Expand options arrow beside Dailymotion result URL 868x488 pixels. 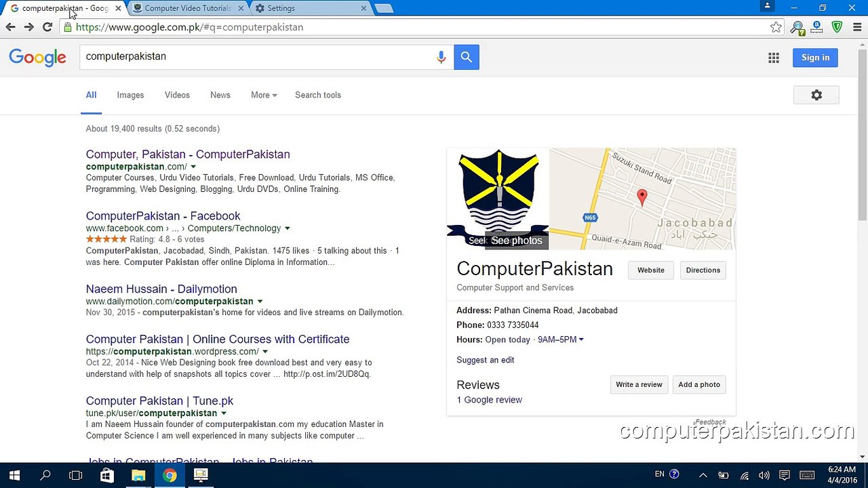point(260,302)
